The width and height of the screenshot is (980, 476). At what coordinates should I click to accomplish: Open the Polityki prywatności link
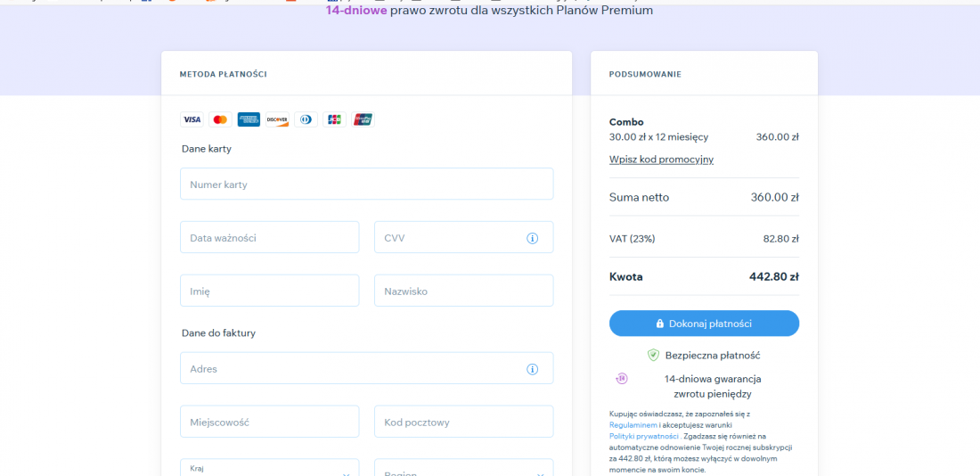point(643,436)
